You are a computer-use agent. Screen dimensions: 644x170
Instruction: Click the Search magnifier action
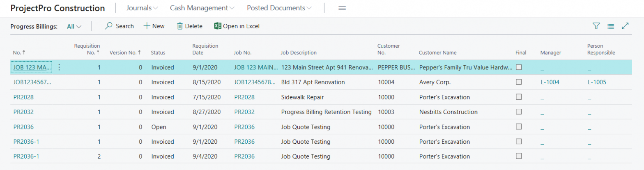pyautogui.click(x=120, y=26)
